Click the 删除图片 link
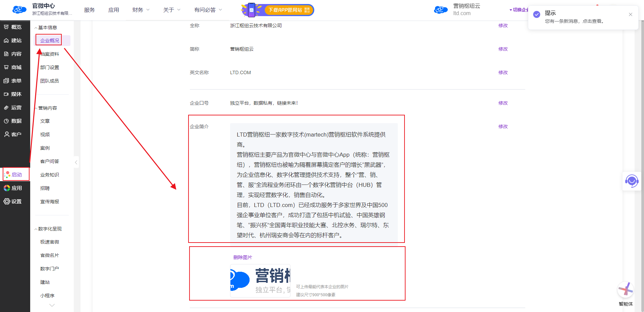 [x=243, y=257]
